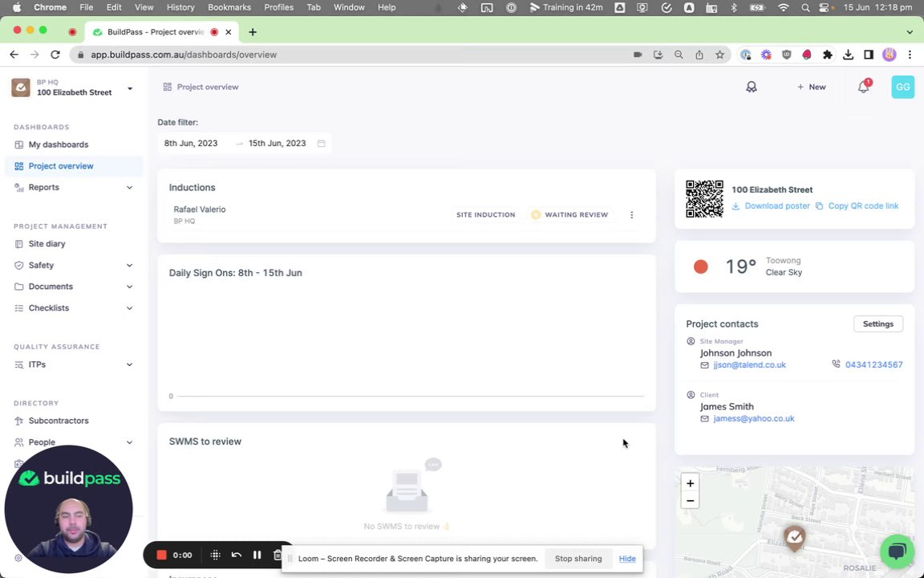The height and width of the screenshot is (578, 924).
Task: Restart Loom recording with undo arrow
Action: (x=237, y=555)
